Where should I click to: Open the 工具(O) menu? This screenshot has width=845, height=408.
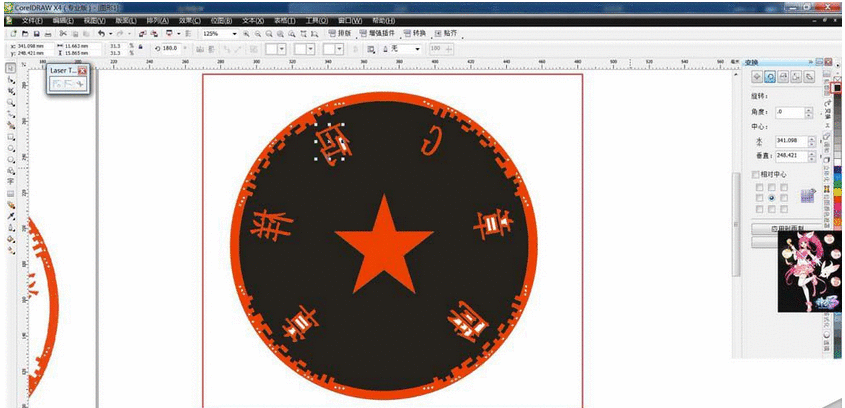coord(316,20)
